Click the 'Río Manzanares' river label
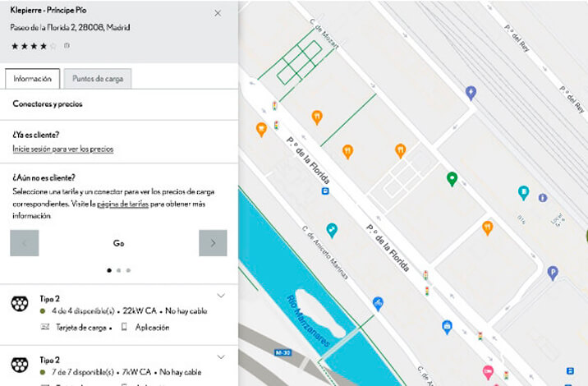588x386 pixels. click(x=308, y=321)
